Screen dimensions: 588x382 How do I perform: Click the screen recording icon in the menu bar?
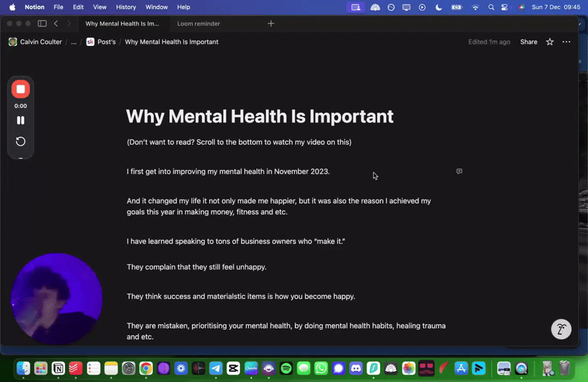click(x=355, y=7)
